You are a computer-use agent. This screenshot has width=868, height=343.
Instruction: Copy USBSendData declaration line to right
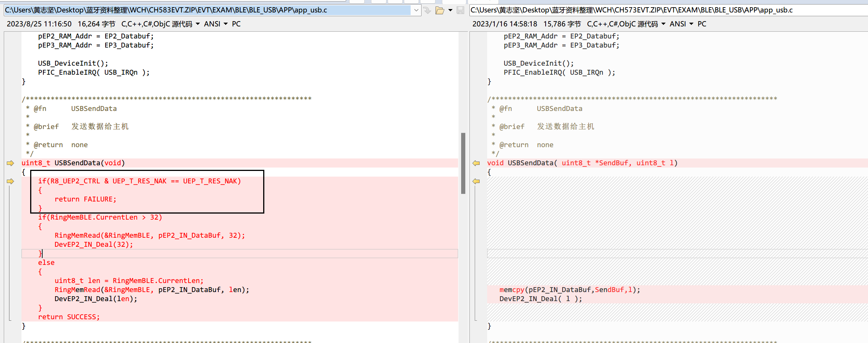[x=10, y=163]
